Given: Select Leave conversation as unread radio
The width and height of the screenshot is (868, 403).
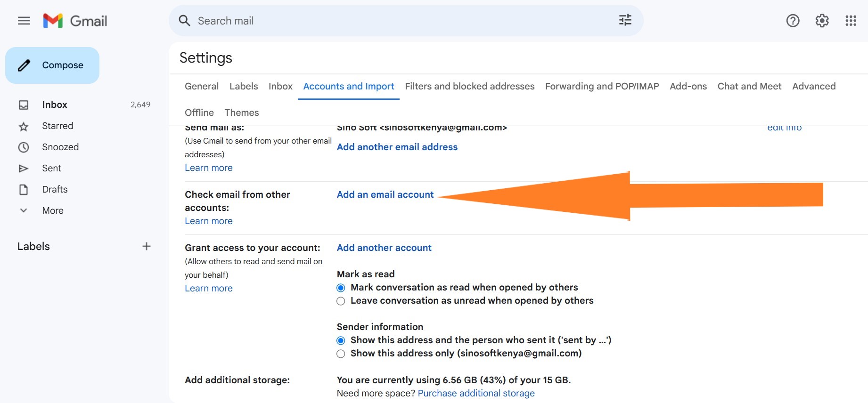Looking at the screenshot, I should click(x=341, y=301).
